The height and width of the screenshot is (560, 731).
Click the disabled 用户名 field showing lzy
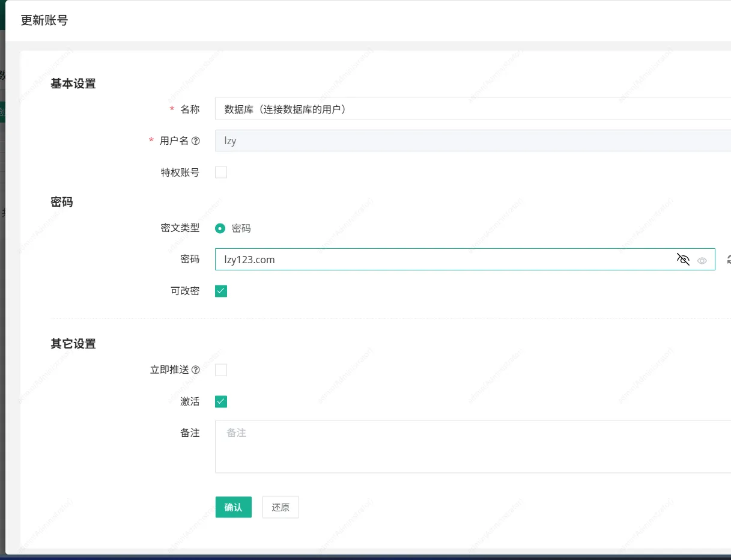pos(469,141)
